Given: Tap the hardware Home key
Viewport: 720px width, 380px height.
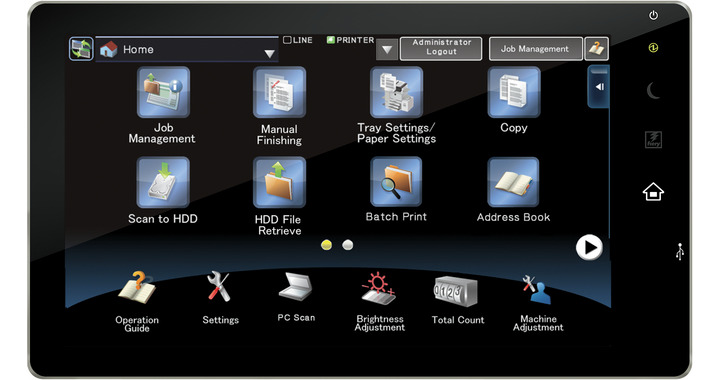Looking at the screenshot, I should (653, 192).
